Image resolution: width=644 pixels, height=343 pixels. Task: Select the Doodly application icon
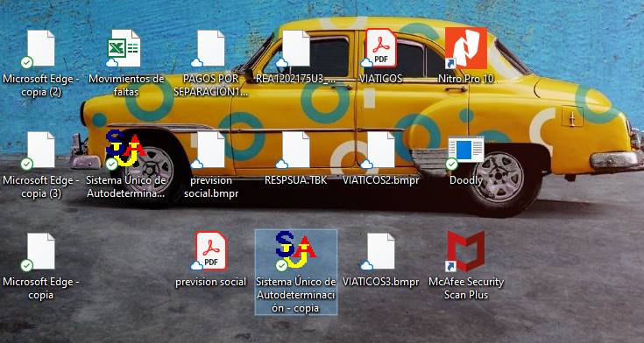466,152
